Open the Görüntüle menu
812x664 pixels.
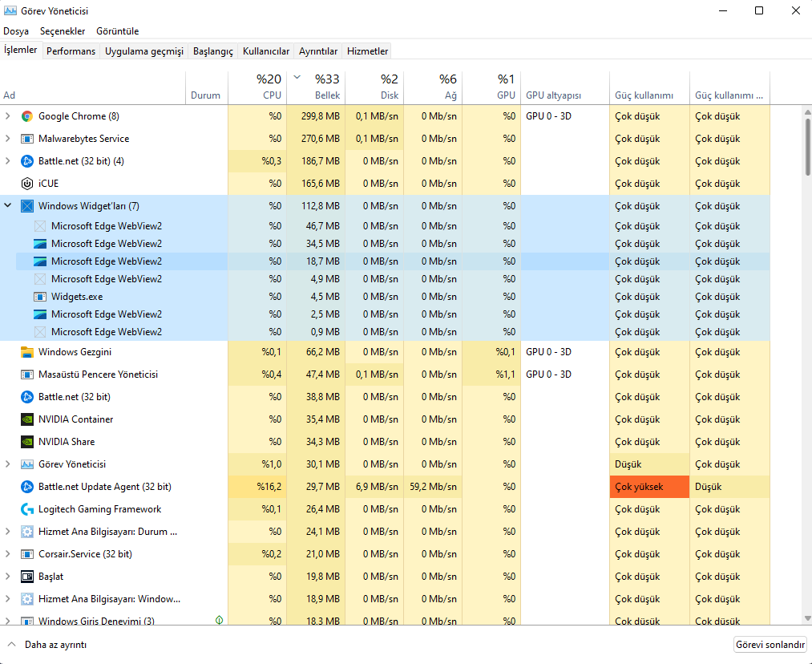pos(118,31)
